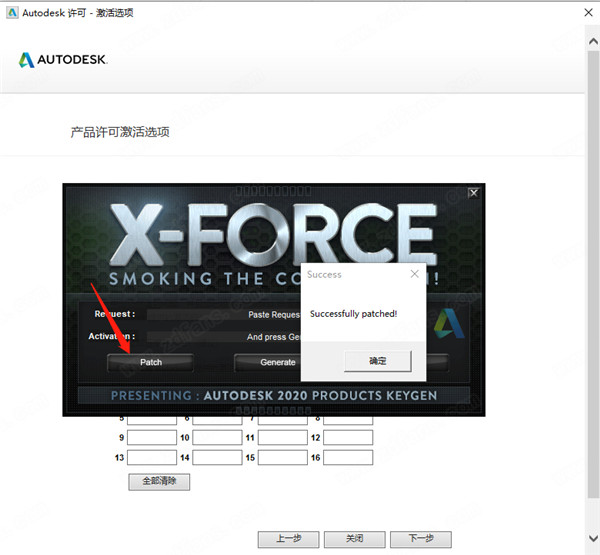The image size is (600, 555).
Task: Click the Activation field in keygen
Action: (224, 337)
